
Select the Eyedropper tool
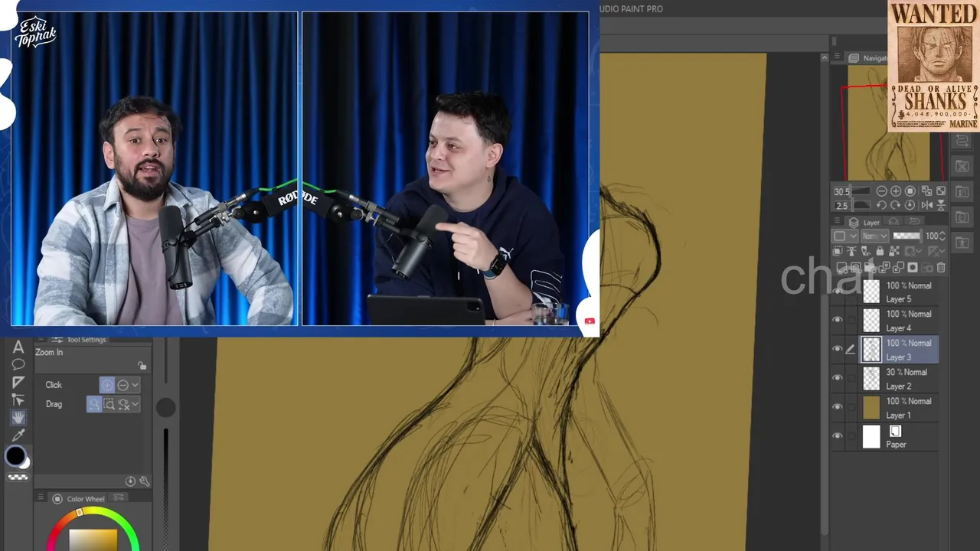(18, 435)
